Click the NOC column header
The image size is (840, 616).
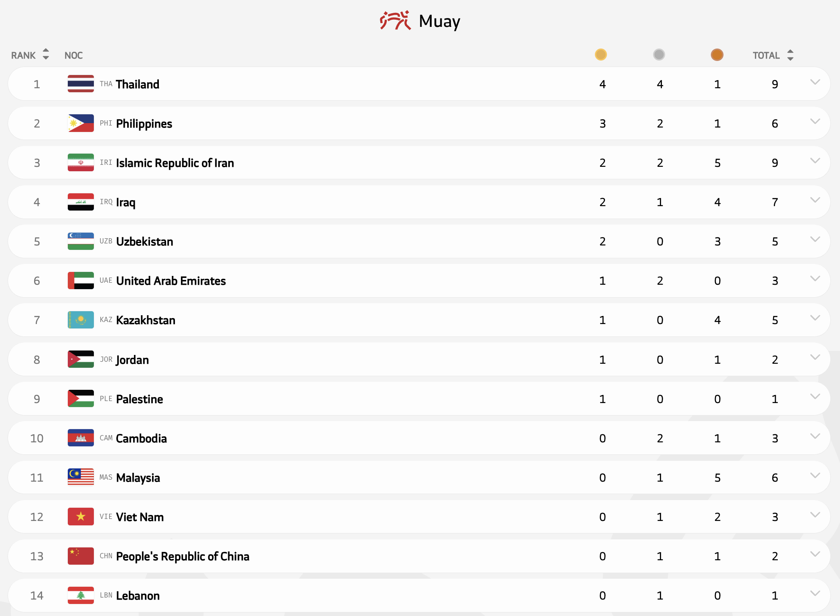tap(73, 55)
